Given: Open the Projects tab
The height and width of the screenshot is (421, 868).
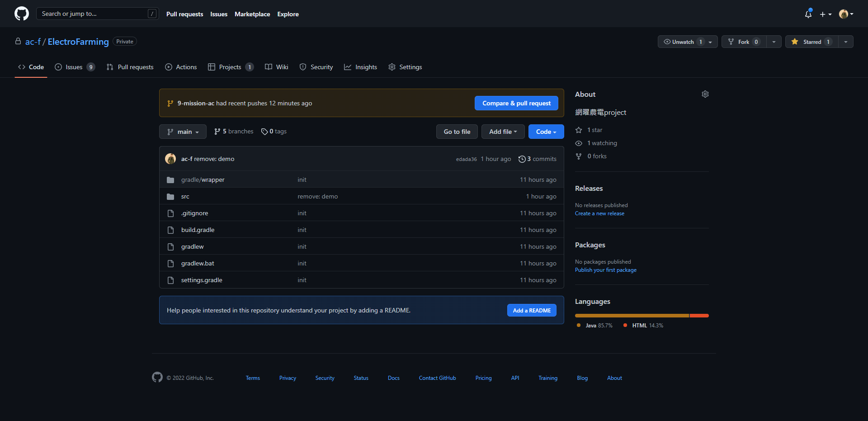Looking at the screenshot, I should 231,67.
